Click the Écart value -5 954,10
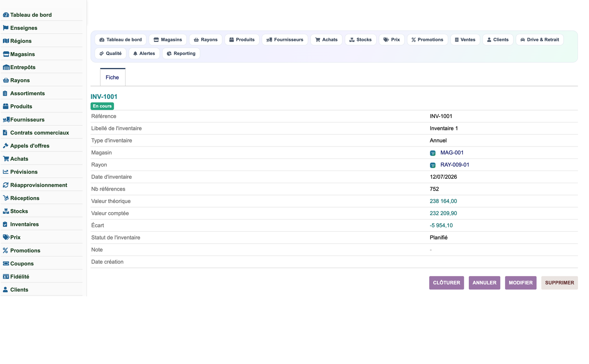The height and width of the screenshot is (364, 589). pyautogui.click(x=441, y=226)
